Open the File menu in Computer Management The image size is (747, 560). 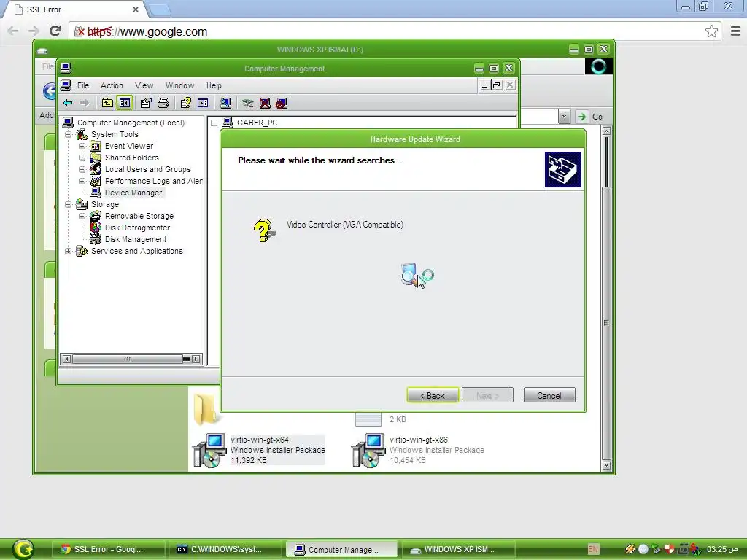(83, 85)
